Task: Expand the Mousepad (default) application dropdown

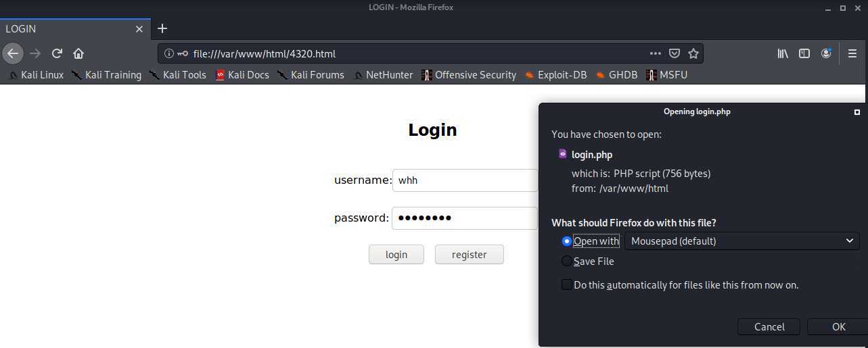Action: click(742, 241)
